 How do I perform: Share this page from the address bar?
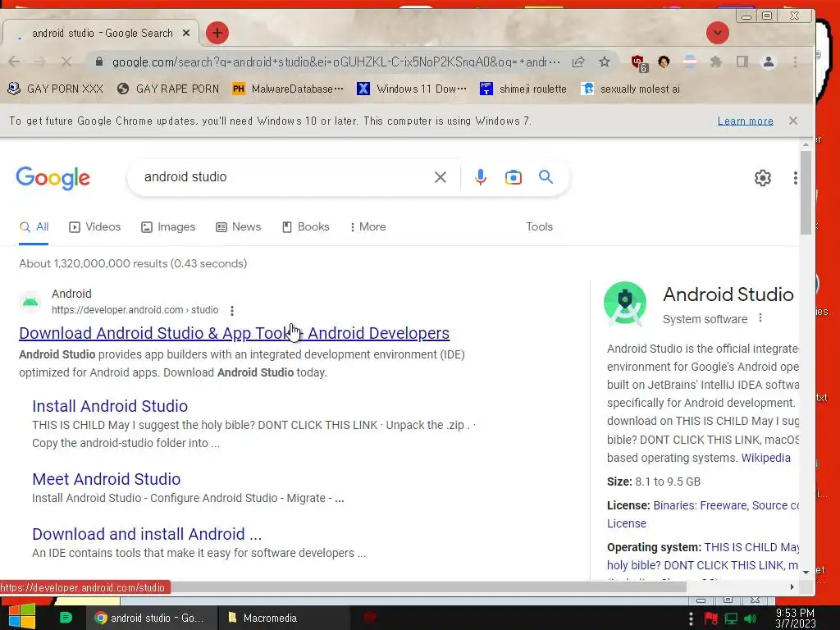578,62
